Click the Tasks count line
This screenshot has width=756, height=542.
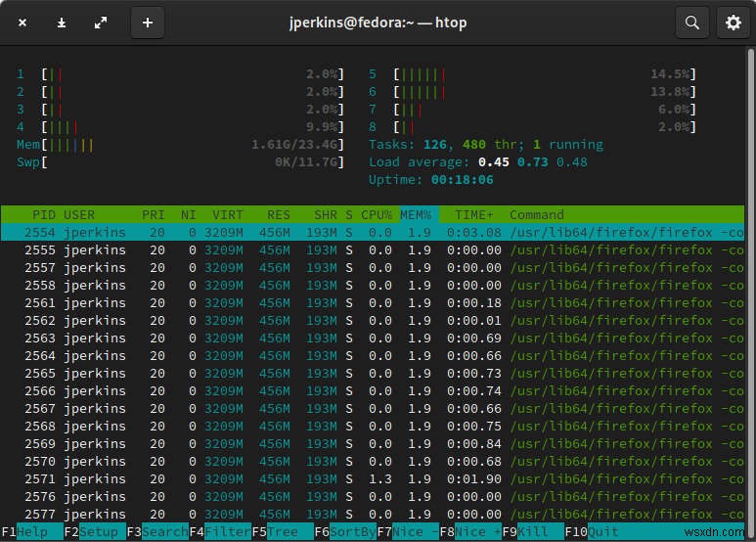(x=485, y=145)
